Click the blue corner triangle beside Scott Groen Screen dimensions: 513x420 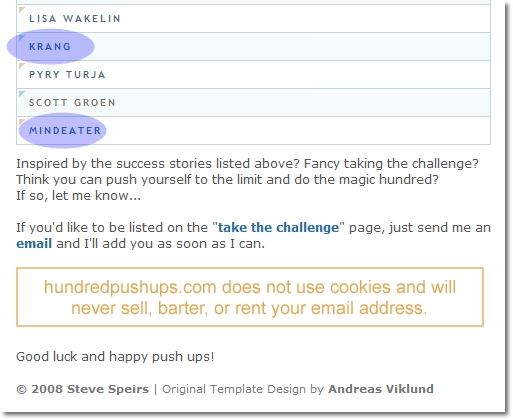click(21, 93)
